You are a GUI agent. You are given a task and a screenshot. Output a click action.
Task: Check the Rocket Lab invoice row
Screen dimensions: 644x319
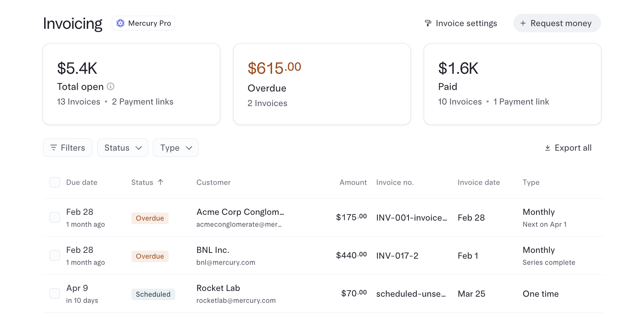click(x=55, y=294)
